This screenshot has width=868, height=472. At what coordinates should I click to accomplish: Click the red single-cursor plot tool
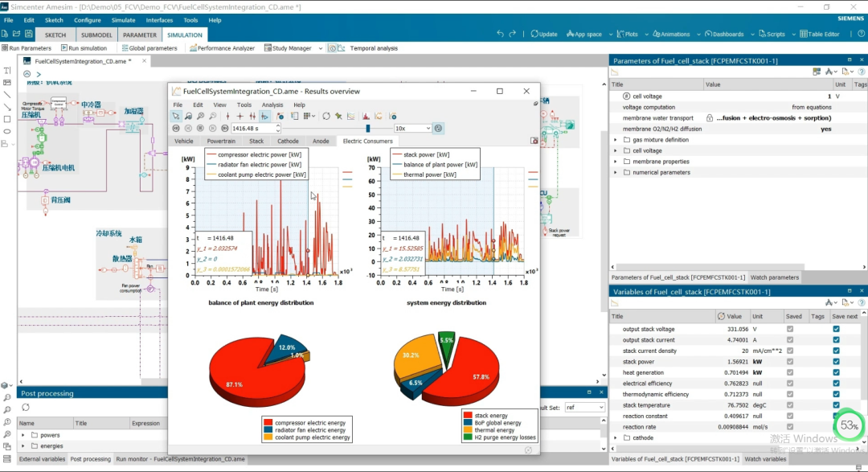227,117
